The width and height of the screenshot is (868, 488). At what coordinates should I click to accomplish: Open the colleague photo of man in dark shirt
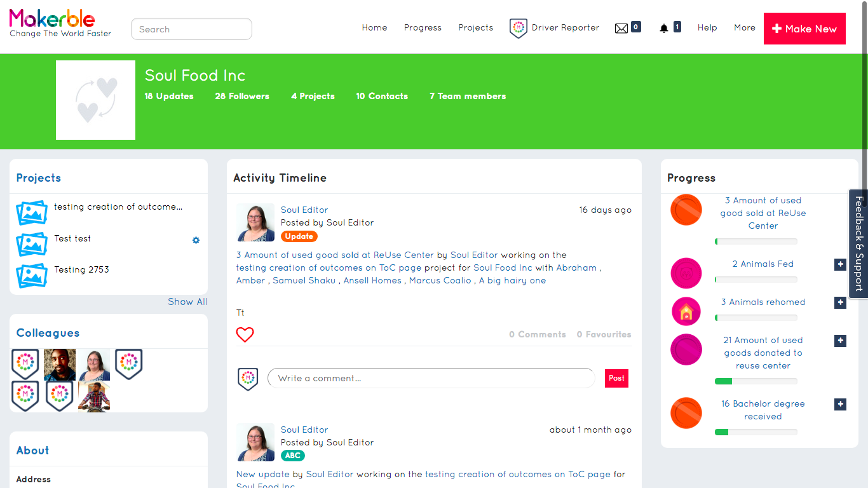click(x=60, y=365)
